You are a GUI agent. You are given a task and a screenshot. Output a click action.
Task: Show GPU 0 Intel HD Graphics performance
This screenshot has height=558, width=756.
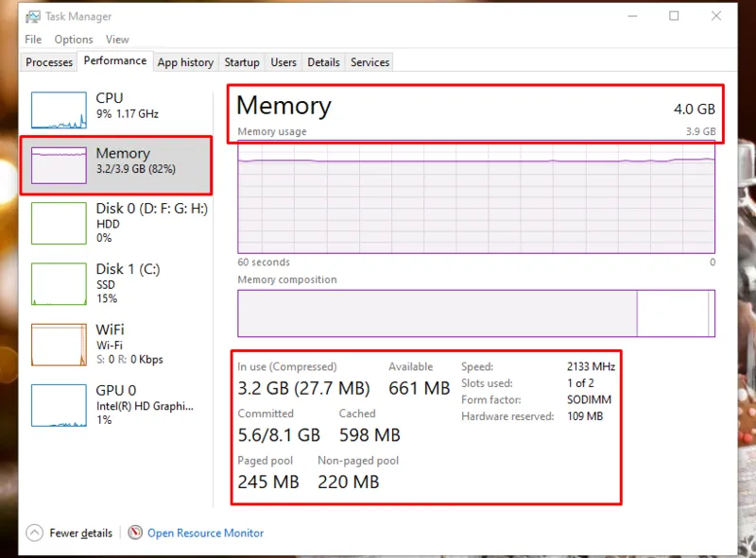pos(59,404)
